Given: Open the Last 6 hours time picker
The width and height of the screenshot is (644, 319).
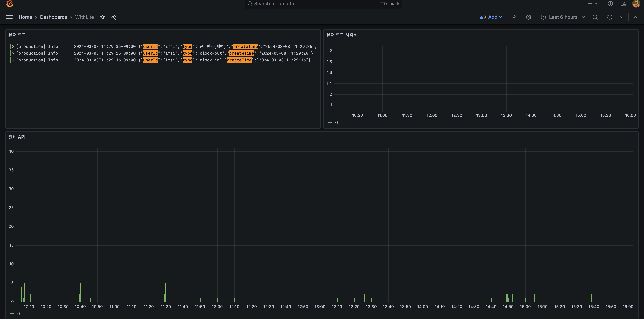Looking at the screenshot, I should pyautogui.click(x=562, y=17).
